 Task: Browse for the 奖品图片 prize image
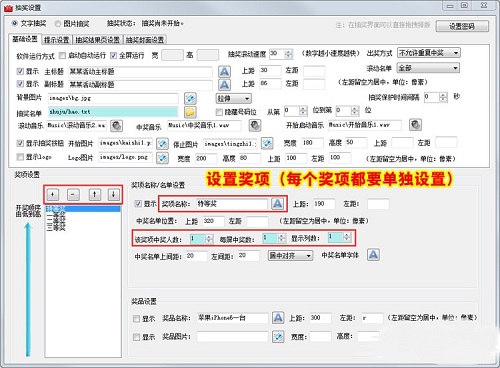278,337
